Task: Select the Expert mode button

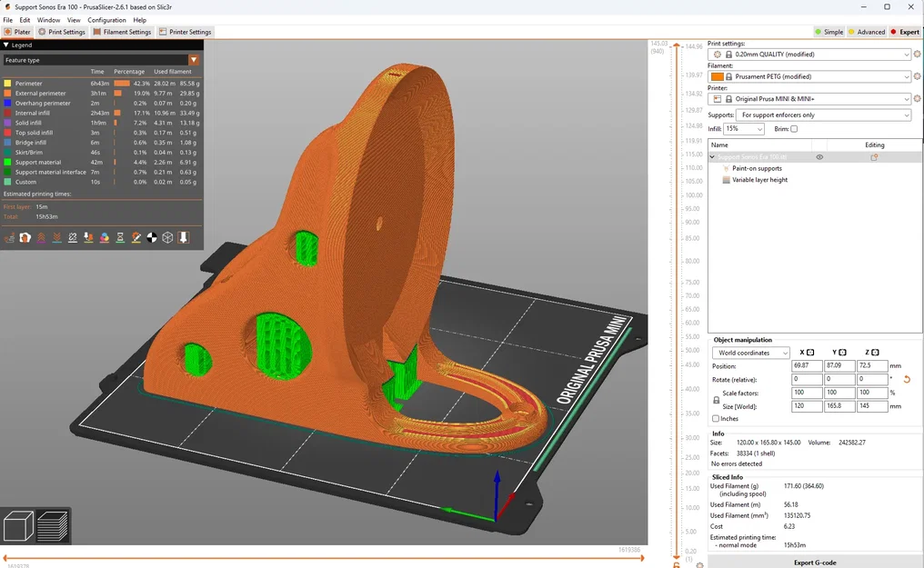Action: coord(905,32)
